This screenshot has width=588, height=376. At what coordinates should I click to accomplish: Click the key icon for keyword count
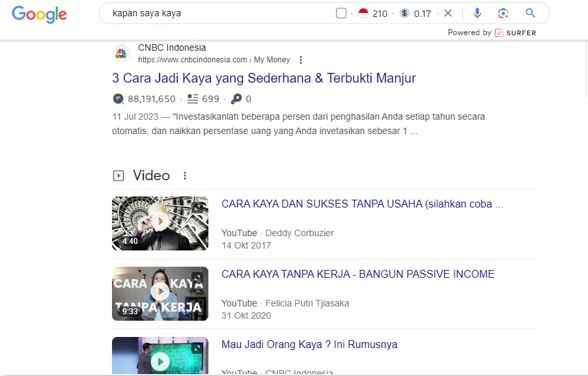tap(236, 99)
